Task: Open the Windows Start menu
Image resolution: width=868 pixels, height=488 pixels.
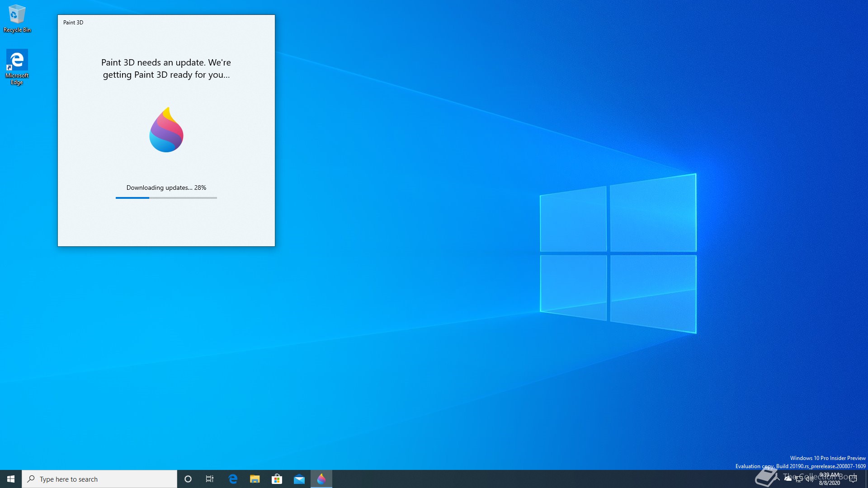Action: pyautogui.click(x=11, y=479)
